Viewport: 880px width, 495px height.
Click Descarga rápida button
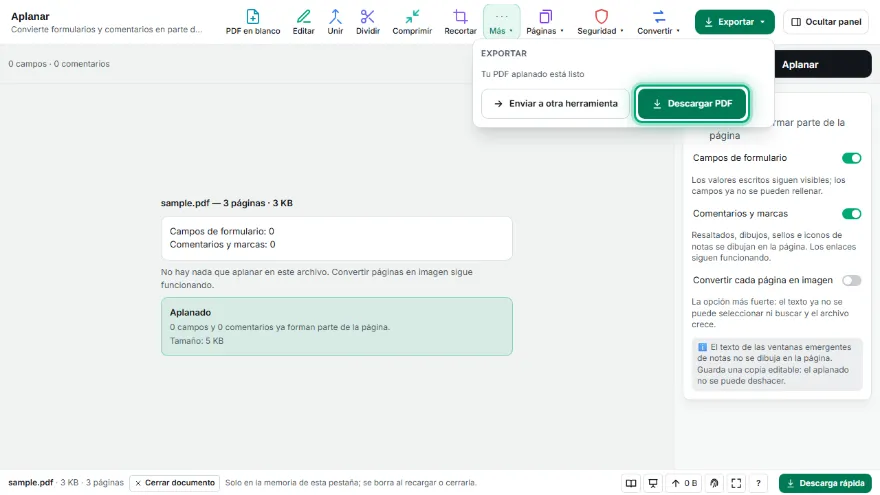tap(825, 483)
